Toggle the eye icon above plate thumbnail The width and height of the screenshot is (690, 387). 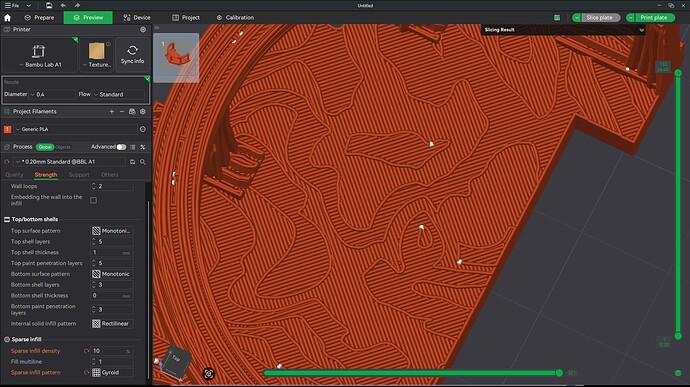[157, 28]
